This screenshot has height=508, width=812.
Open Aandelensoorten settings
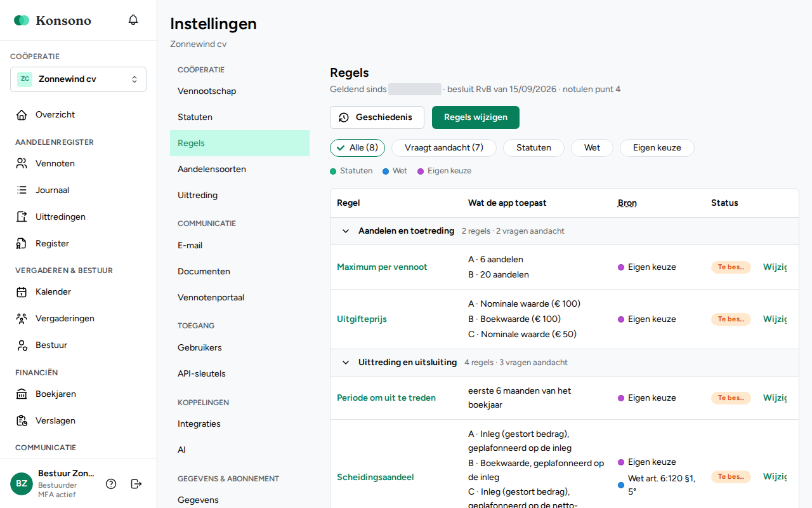240,170
